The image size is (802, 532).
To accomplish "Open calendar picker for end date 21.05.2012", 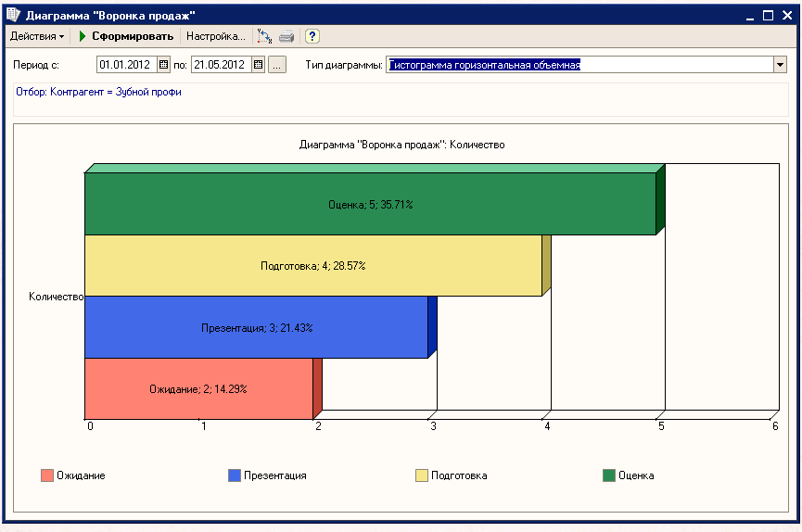I will tap(259, 65).
